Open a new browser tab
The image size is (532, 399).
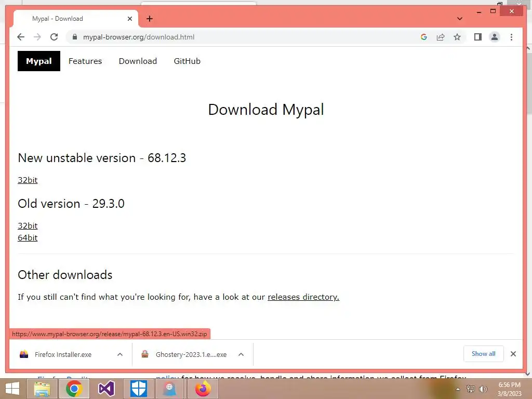[x=150, y=19]
